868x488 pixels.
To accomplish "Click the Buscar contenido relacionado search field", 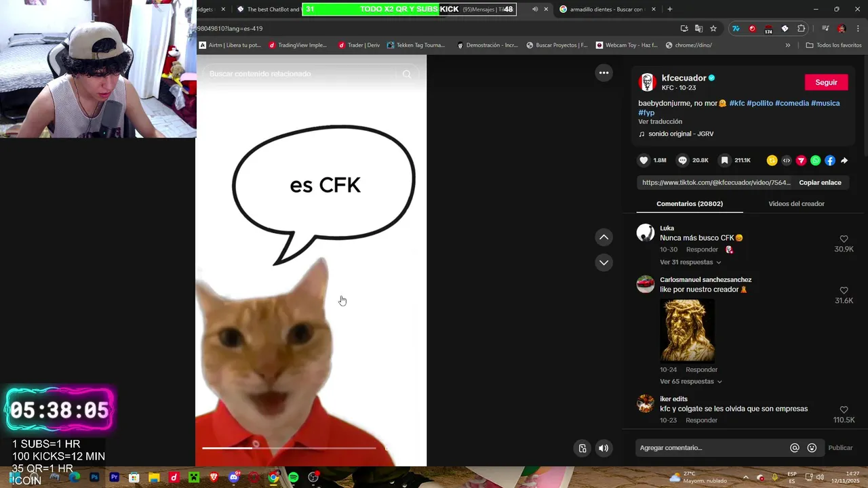I will (302, 74).
